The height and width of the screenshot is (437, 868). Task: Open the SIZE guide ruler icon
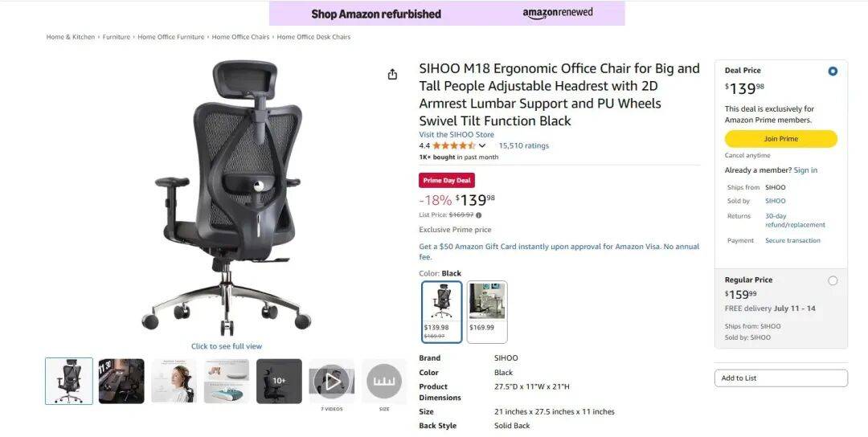384,381
